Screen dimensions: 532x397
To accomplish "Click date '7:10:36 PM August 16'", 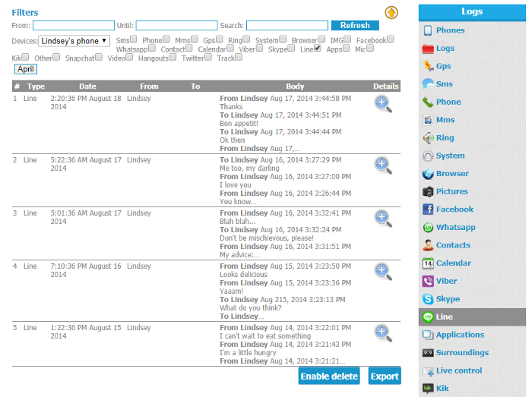I will click(86, 266).
